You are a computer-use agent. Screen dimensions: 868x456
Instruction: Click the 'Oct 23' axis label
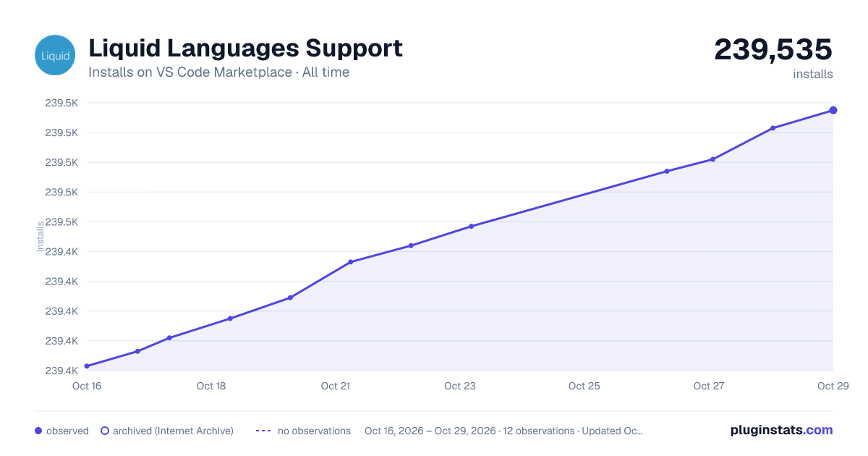(x=460, y=386)
